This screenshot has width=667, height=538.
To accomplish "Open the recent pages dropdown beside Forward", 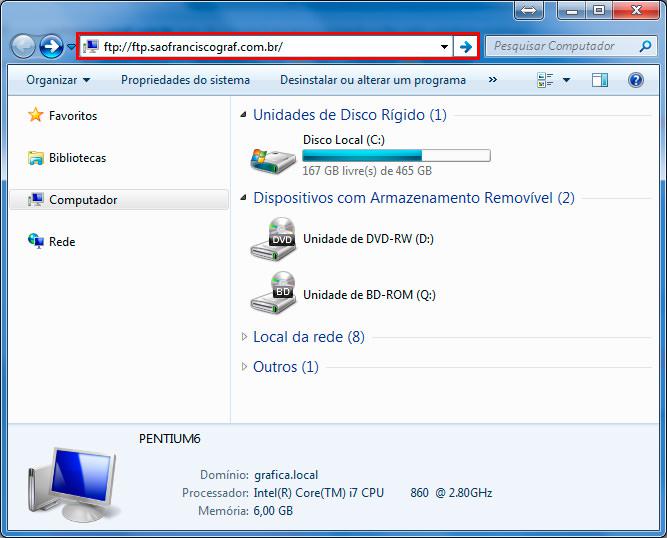I will point(71,46).
